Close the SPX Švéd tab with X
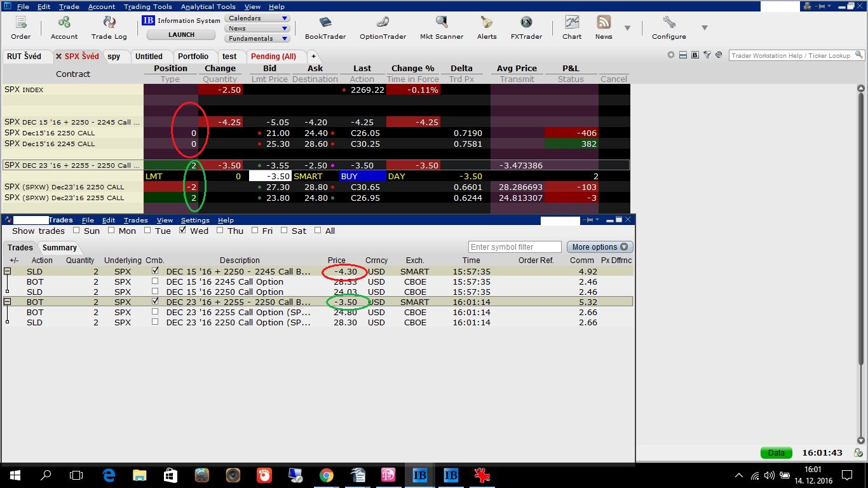This screenshot has width=868, height=488. tap(58, 56)
